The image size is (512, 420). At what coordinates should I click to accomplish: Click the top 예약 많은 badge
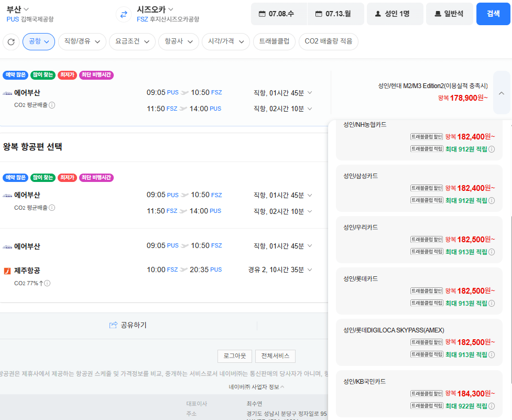(x=15, y=75)
